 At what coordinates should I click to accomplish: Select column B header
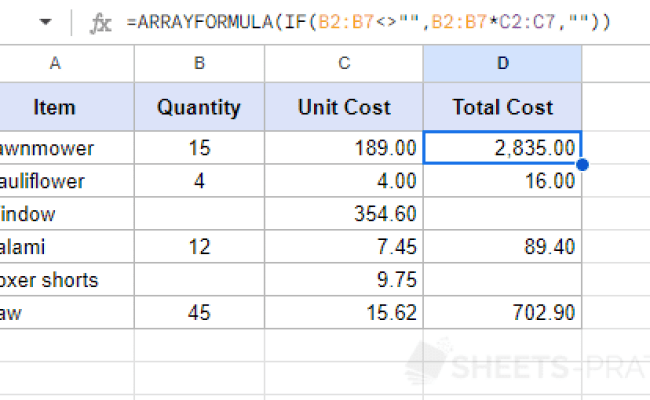click(199, 63)
